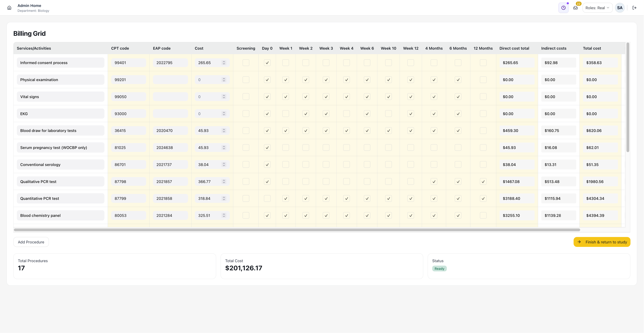644x333 pixels.
Task: Click the Cost stepper for EKG
Action: pyautogui.click(x=224, y=114)
